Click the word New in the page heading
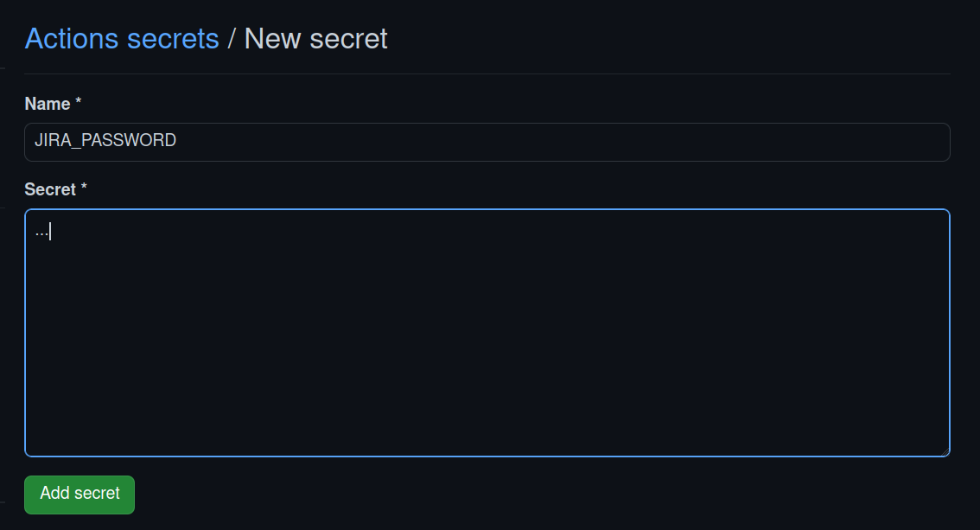The image size is (980, 530). point(271,39)
